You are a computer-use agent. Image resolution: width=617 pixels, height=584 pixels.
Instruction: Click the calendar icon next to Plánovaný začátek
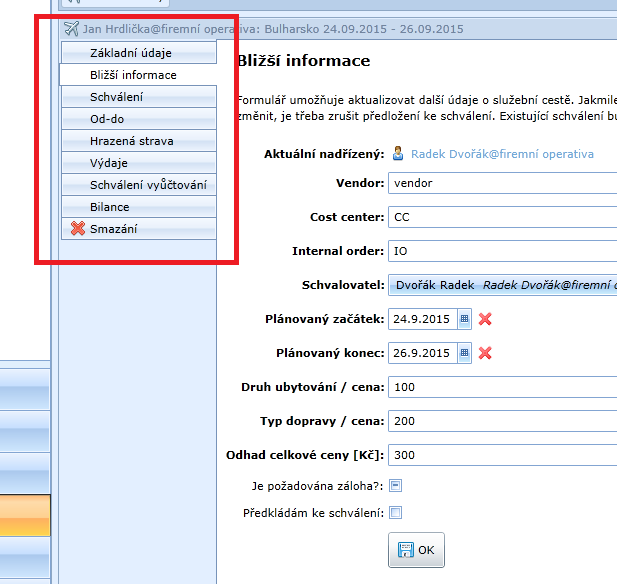(x=464, y=319)
